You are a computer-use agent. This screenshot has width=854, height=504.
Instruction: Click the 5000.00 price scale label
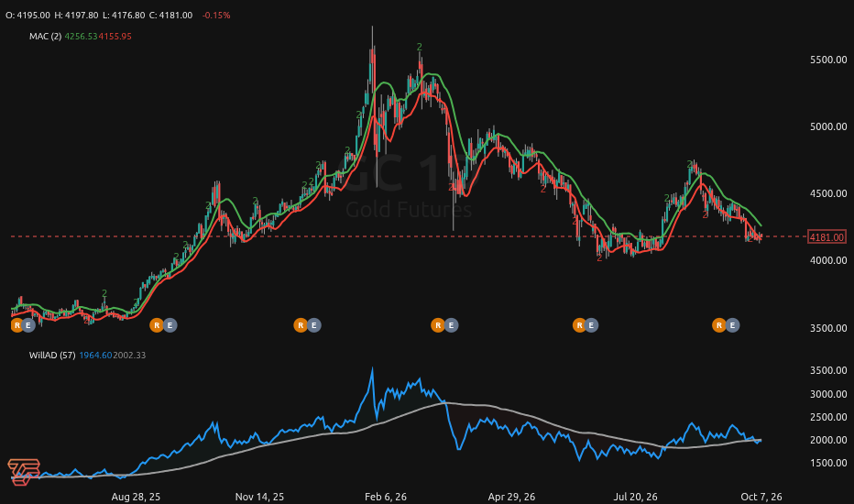tap(828, 126)
